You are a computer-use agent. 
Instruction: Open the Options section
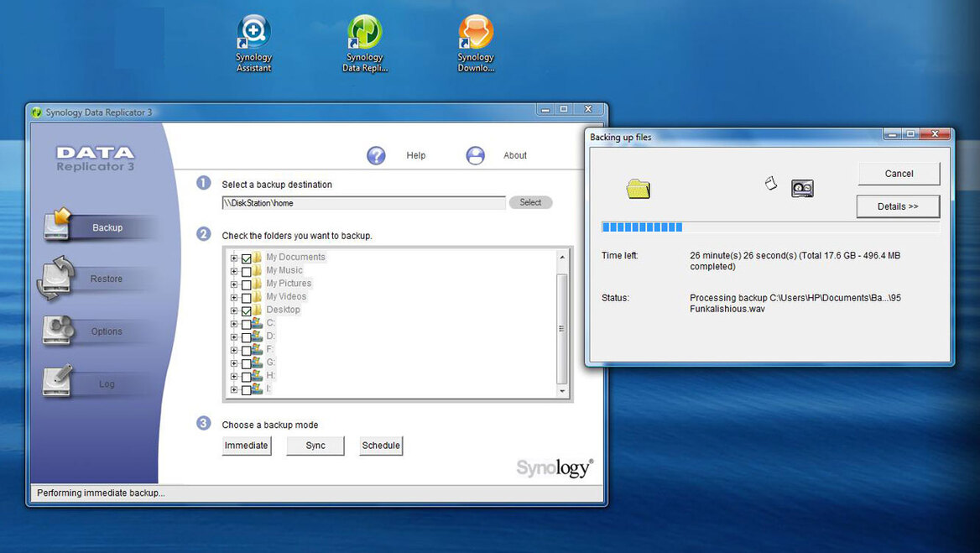(x=107, y=331)
